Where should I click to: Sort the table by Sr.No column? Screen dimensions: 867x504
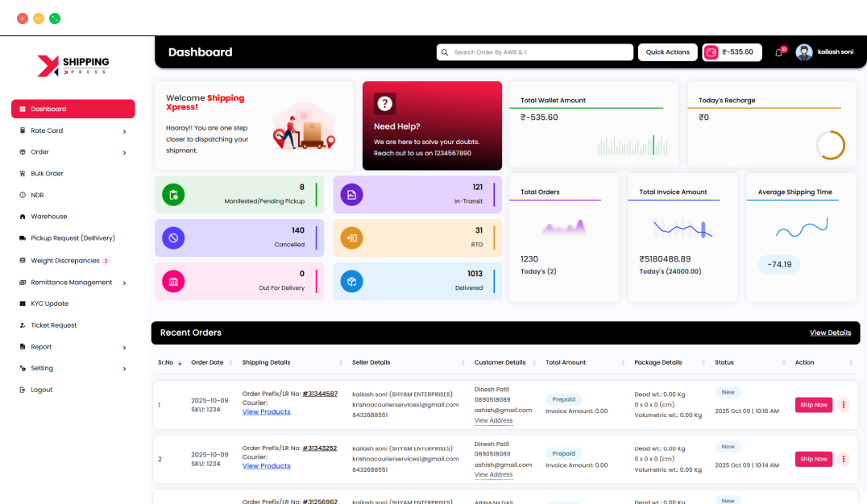click(179, 363)
